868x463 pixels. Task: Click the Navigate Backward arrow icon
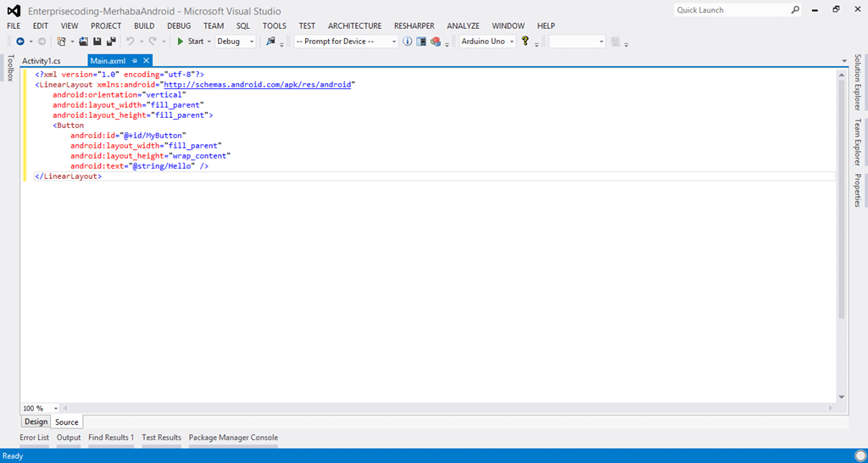(x=20, y=41)
